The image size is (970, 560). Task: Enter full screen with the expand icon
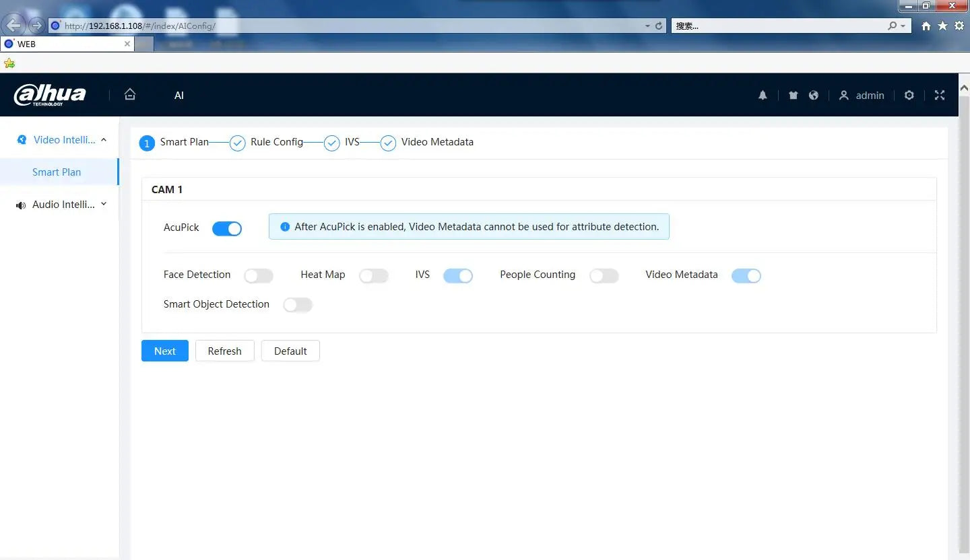pyautogui.click(x=940, y=96)
